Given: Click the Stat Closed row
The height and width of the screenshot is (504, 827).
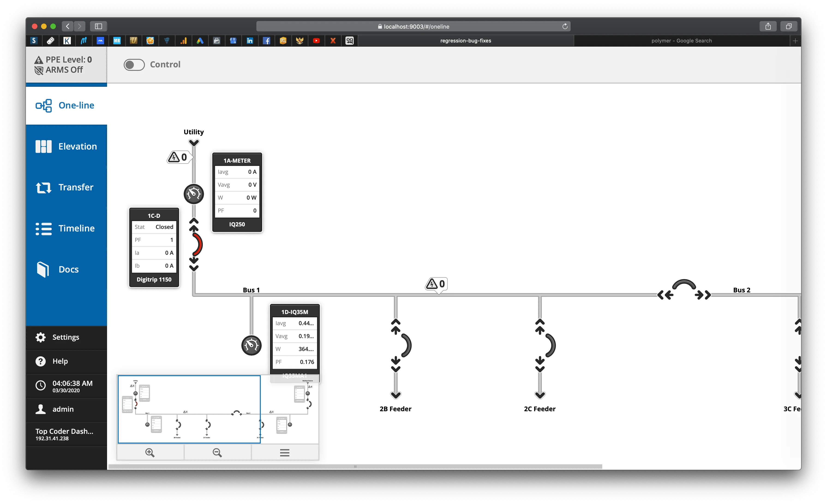Looking at the screenshot, I should (x=154, y=227).
